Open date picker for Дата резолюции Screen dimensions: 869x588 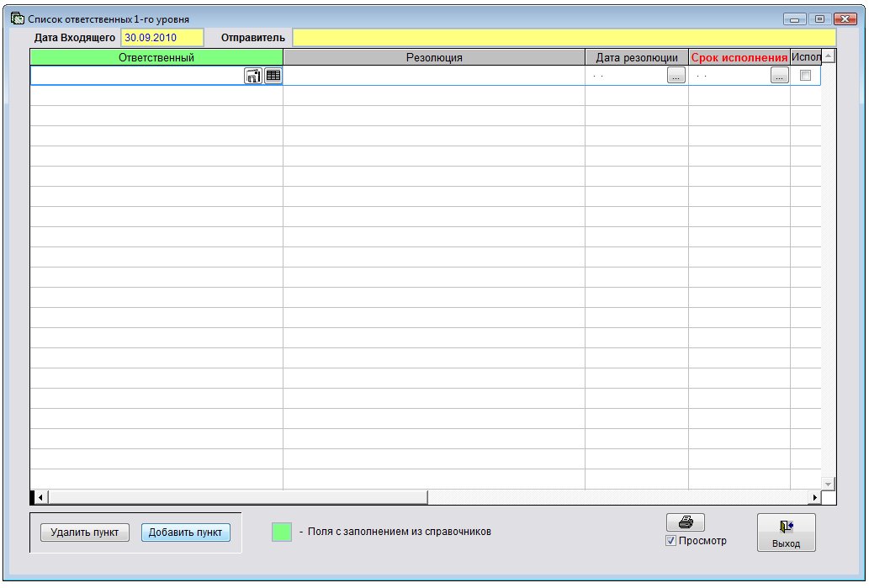(676, 76)
